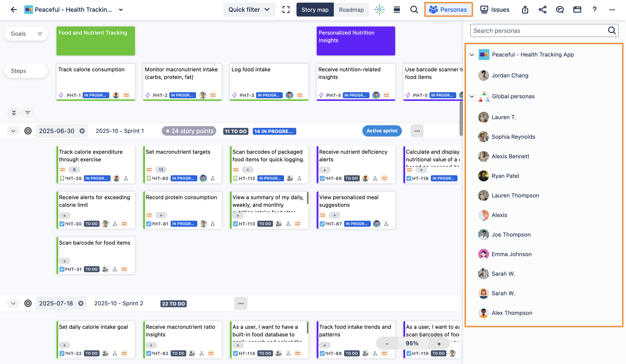Enter fullscreen mode icon
The height and width of the screenshot is (364, 626).
[286, 10]
